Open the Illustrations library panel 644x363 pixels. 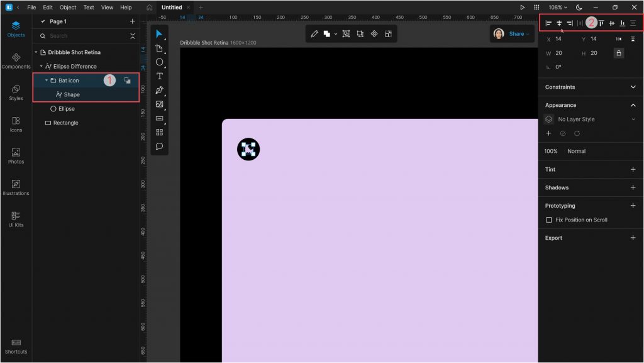[16, 187]
